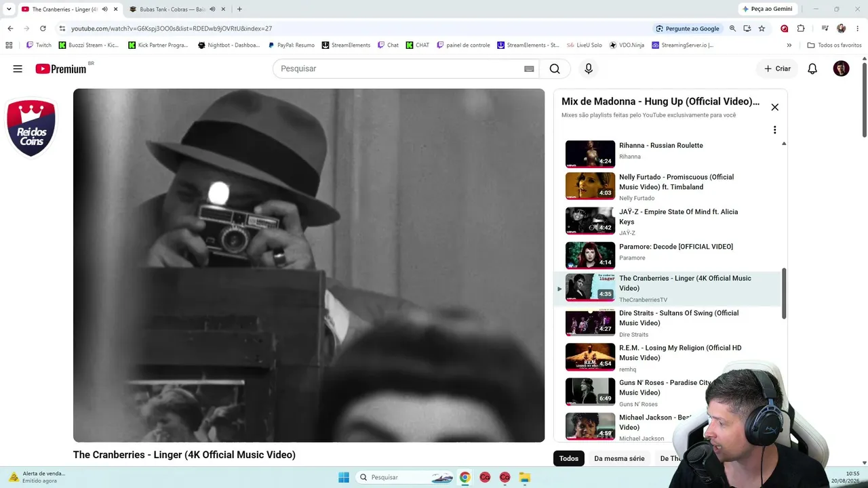The width and height of the screenshot is (868, 488).
Task: Click the Linger video player
Action: 309,265
